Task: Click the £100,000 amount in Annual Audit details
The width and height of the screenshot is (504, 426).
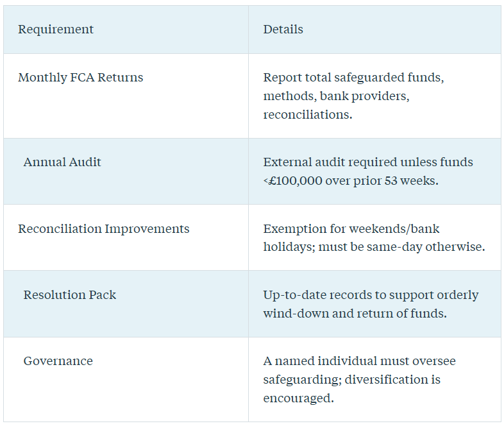Action: [295, 181]
